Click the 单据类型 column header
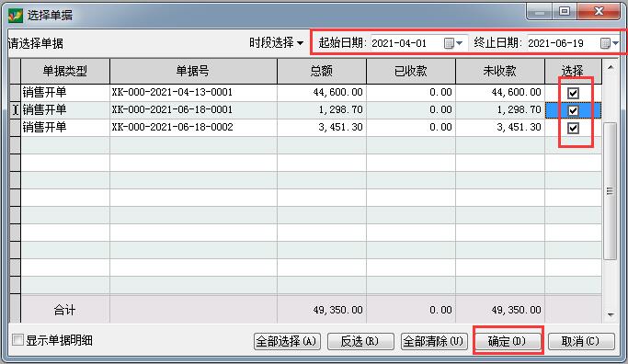 point(65,72)
